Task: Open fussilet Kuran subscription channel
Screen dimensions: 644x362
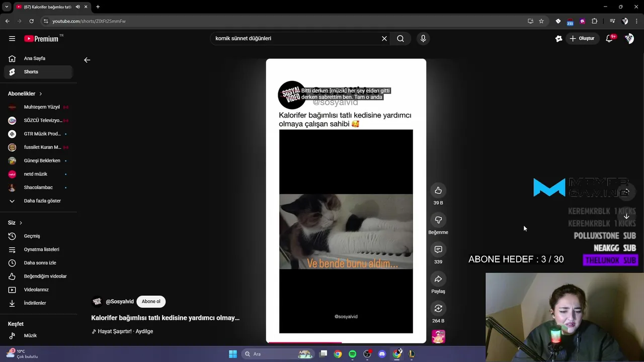Action: click(x=38, y=147)
